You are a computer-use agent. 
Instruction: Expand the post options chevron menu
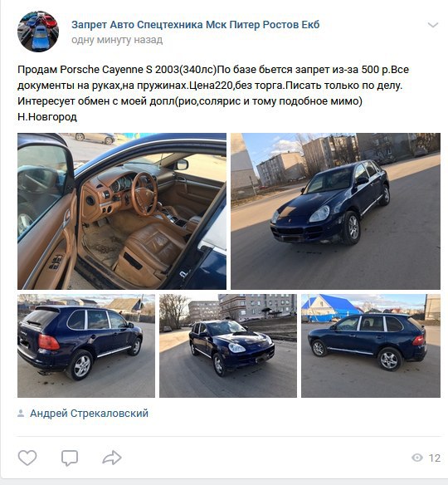coord(433,25)
